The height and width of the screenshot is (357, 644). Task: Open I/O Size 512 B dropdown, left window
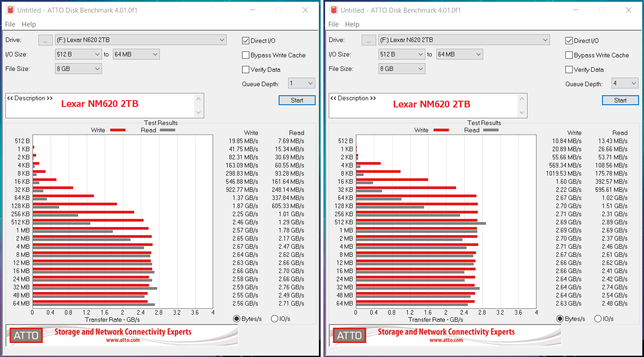tap(79, 54)
